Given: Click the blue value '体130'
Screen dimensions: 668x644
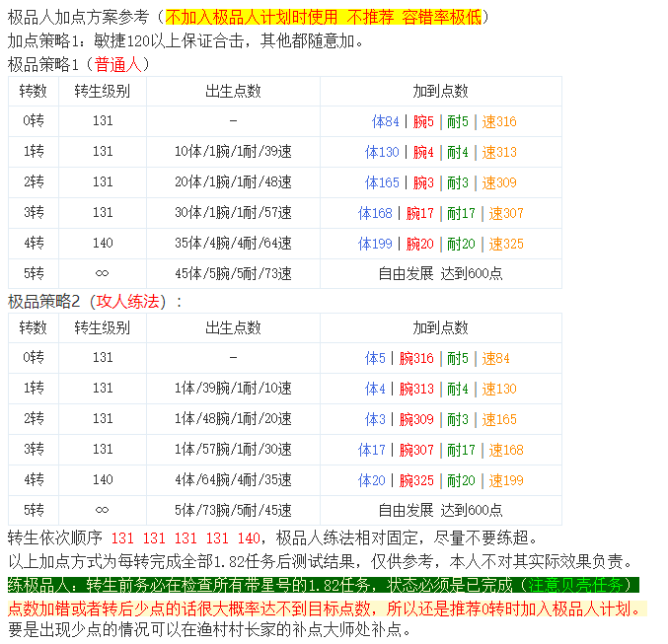Looking at the screenshot, I should [382, 152].
